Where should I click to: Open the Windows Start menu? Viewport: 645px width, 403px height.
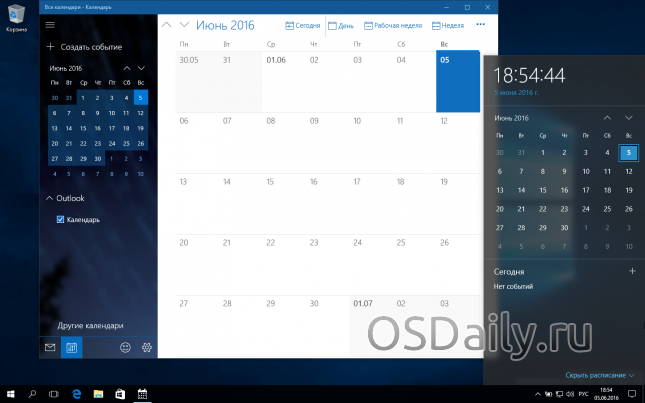pos(10,393)
